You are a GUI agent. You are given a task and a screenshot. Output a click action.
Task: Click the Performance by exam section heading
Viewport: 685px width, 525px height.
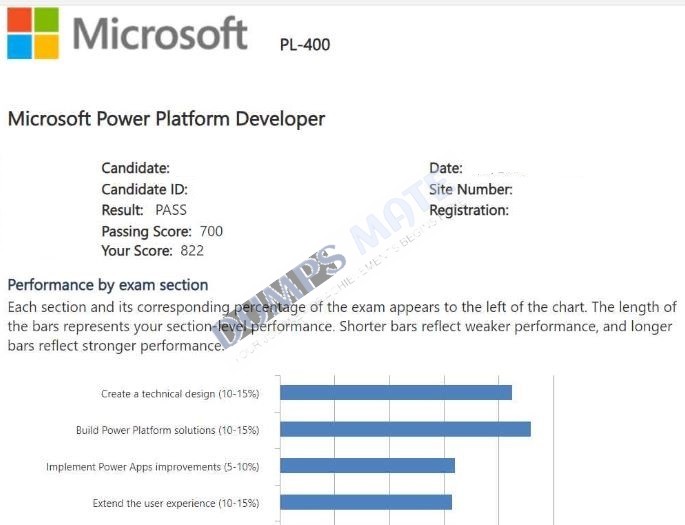click(x=108, y=285)
